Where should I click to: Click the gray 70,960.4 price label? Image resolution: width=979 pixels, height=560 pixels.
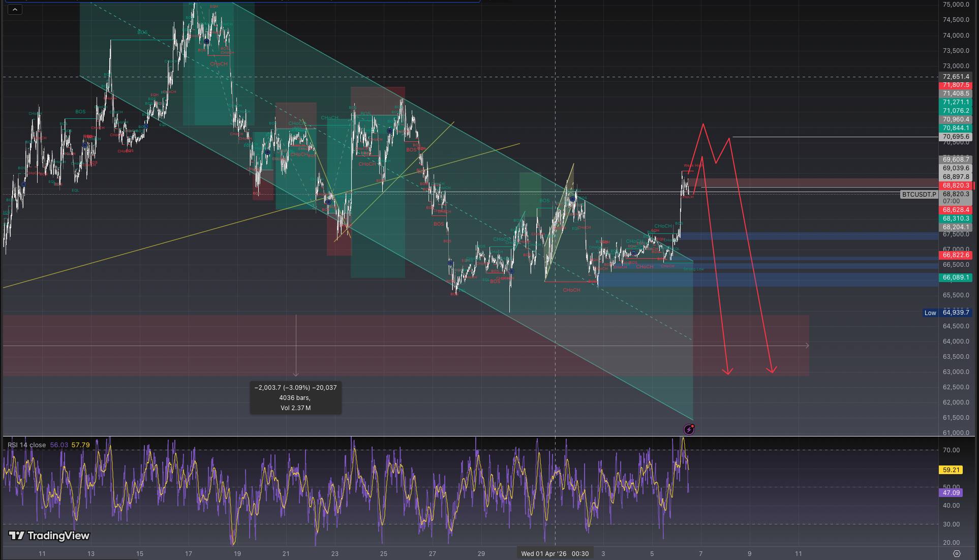tap(956, 119)
